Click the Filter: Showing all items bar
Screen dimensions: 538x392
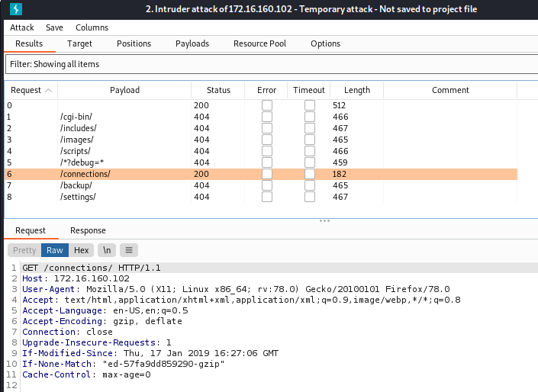[272, 65]
